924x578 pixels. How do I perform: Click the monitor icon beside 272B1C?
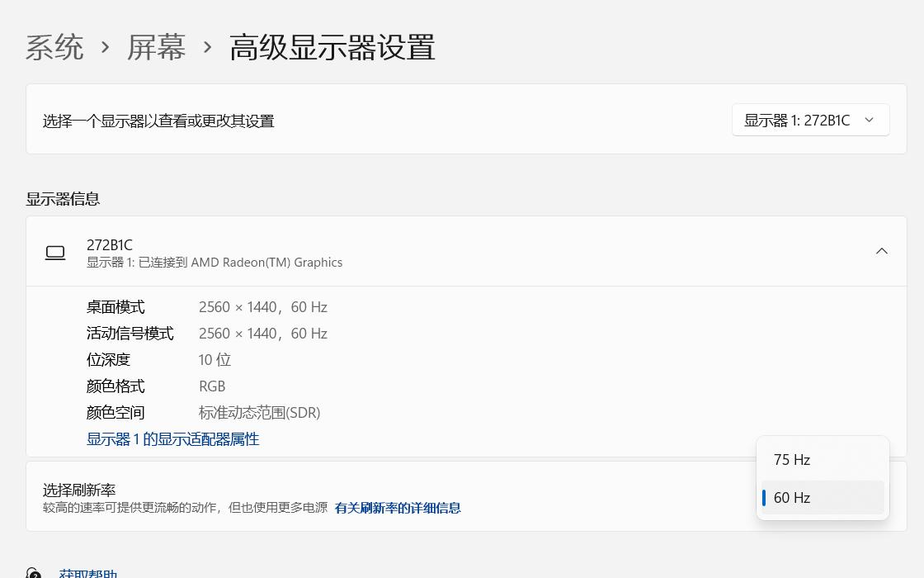(54, 252)
